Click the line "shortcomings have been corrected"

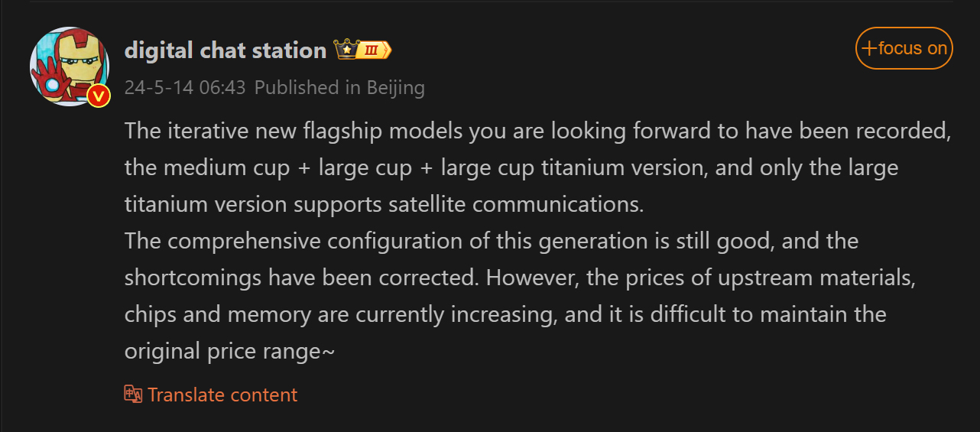(x=520, y=278)
